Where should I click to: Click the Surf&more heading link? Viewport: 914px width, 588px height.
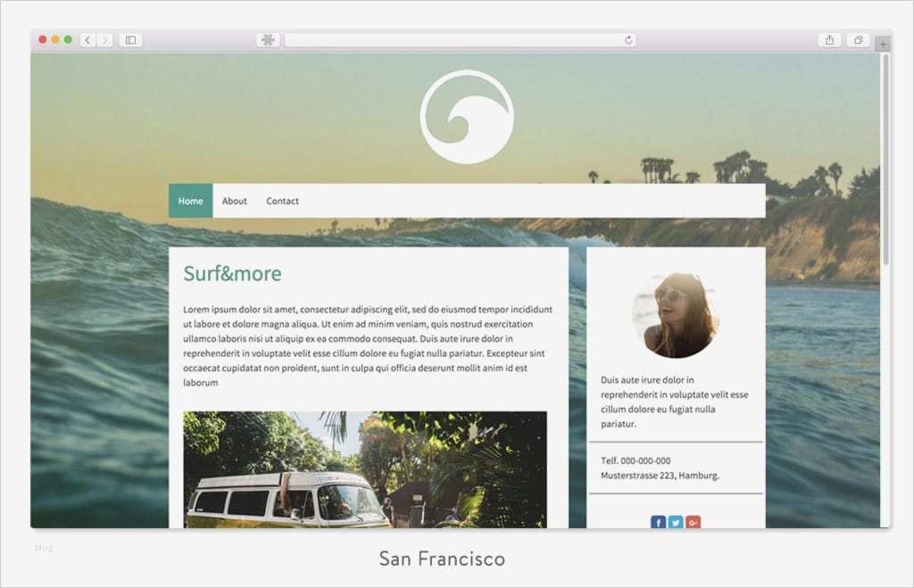[232, 273]
